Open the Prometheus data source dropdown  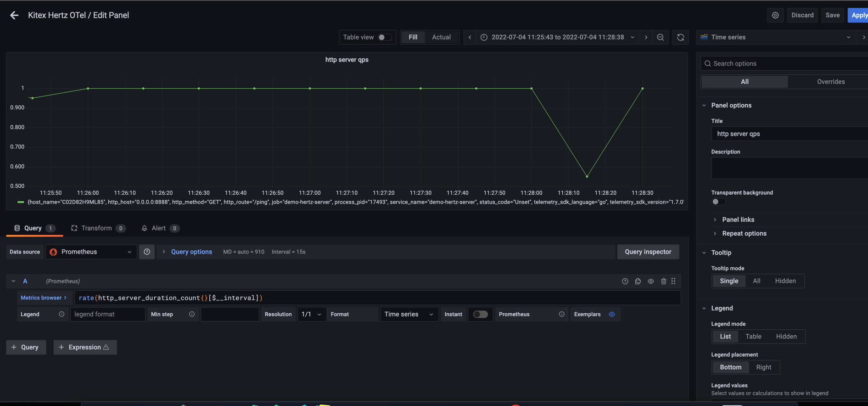91,252
